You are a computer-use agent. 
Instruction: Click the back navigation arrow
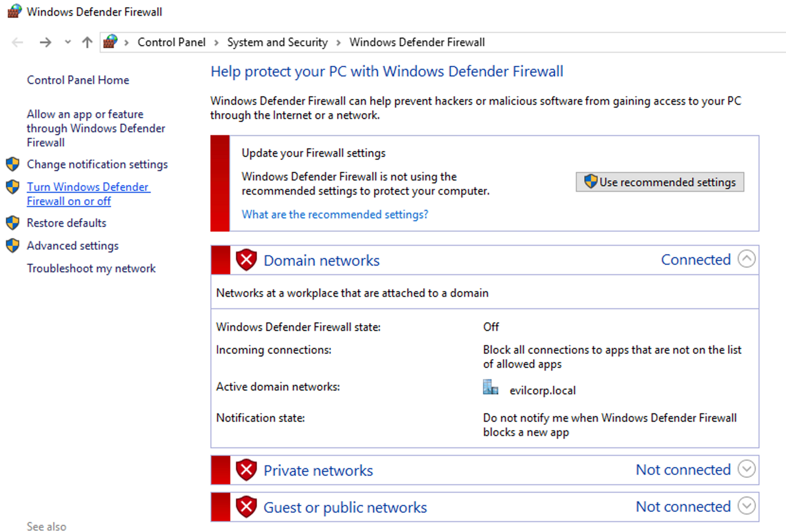point(17,43)
